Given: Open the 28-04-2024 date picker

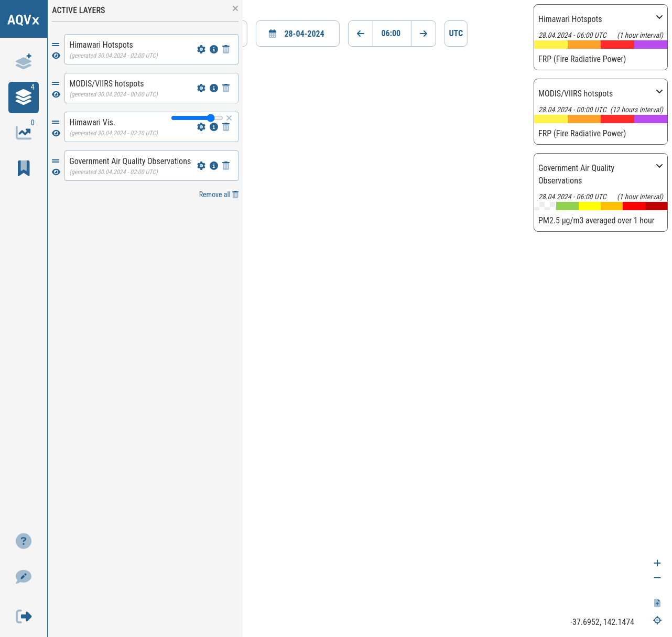Looking at the screenshot, I should coord(298,34).
